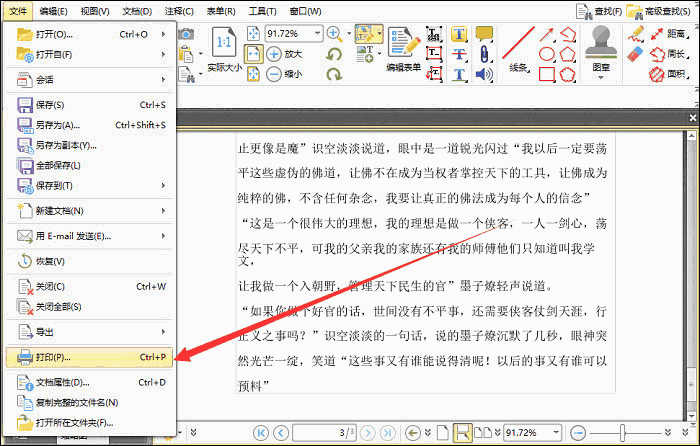This screenshot has height=446, width=700.
Task: Expand the Stamp (图章) dropdown arrow
Action: (x=601, y=77)
